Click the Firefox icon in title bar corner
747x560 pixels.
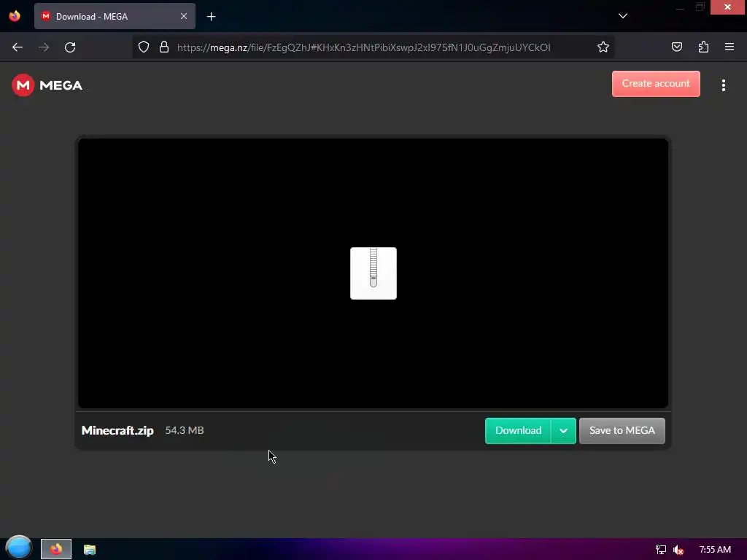point(15,16)
